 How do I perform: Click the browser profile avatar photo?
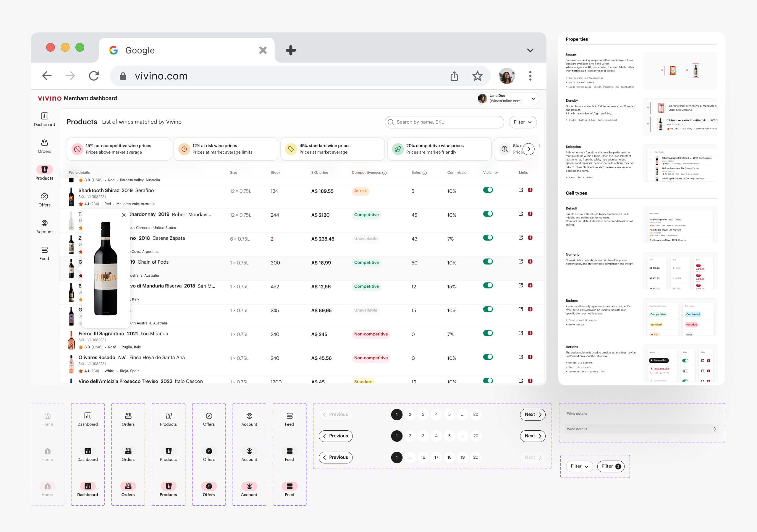[507, 76]
